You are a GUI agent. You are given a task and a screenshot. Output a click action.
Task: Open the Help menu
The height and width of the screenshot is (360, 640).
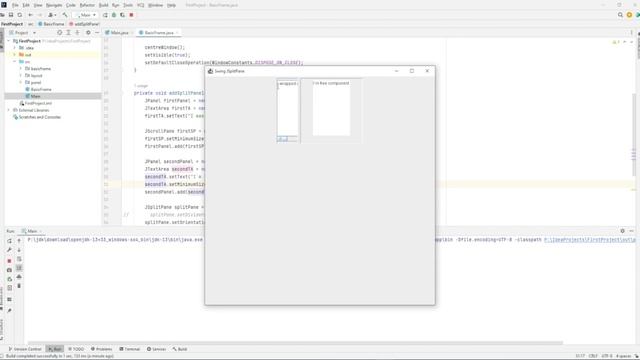click(171, 5)
